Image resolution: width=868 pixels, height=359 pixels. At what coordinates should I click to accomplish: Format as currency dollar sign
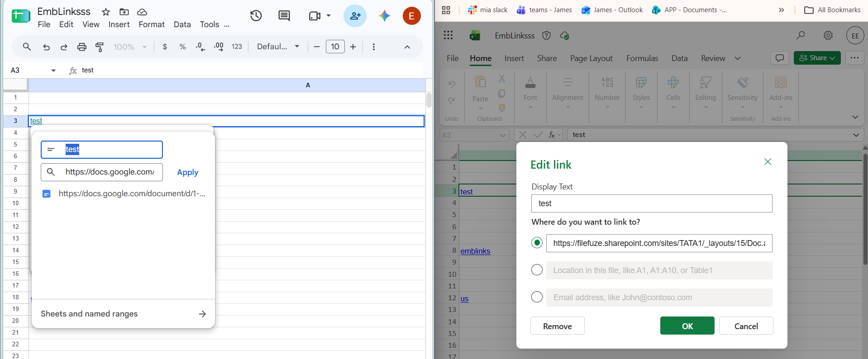click(165, 47)
